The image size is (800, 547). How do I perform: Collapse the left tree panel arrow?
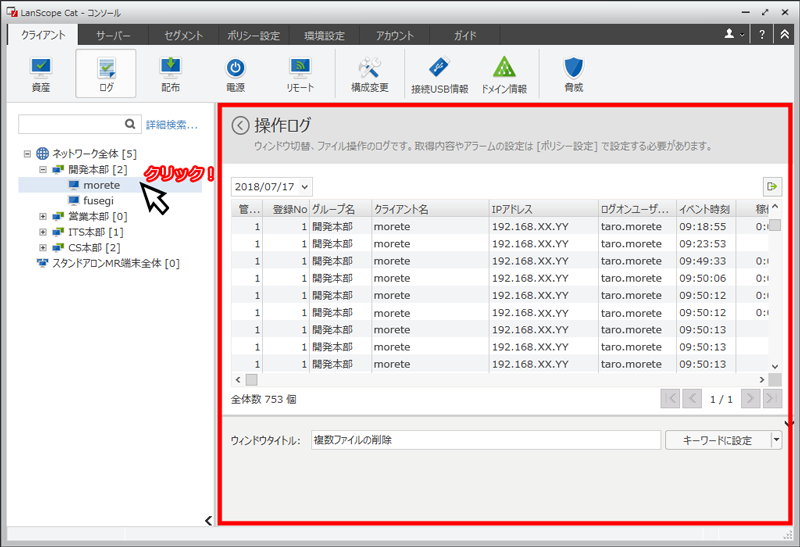[x=208, y=520]
